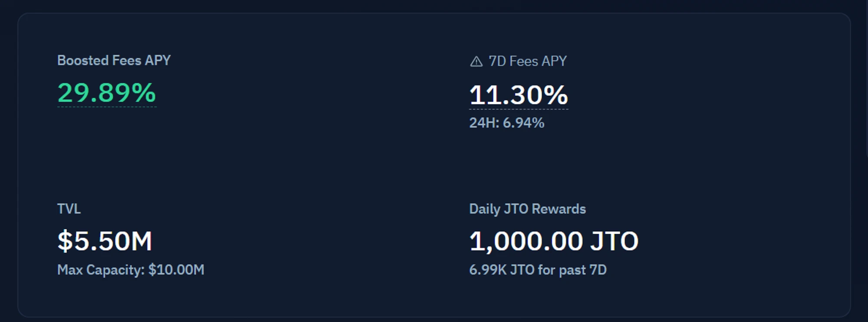Click the large JTO unit after 1,000.00
The height and width of the screenshot is (322, 868).
(x=614, y=241)
